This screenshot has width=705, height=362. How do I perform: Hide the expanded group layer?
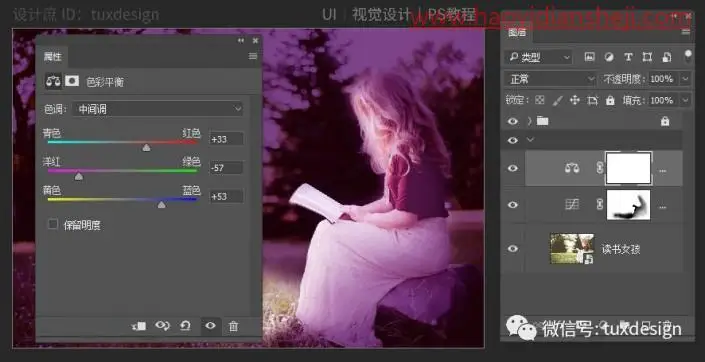513,140
